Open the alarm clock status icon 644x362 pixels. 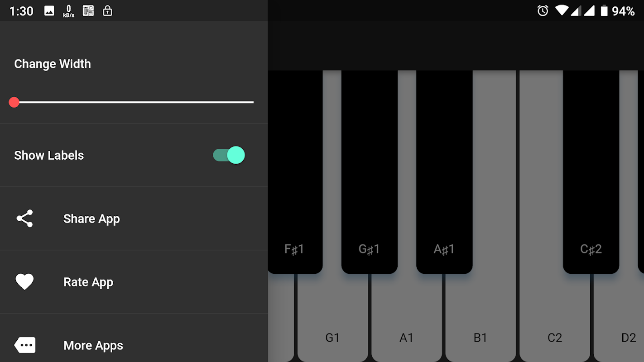543,11
